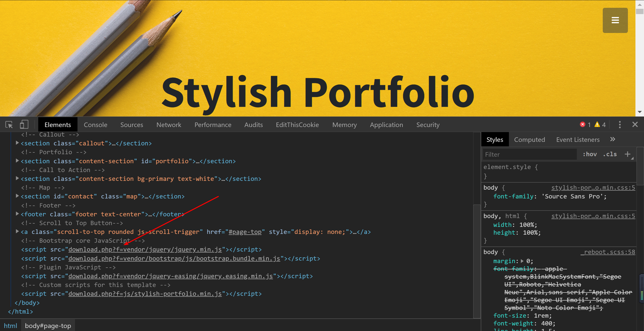Show more Styles pane tabs chevron
This screenshot has width=644, height=331.
(x=613, y=139)
